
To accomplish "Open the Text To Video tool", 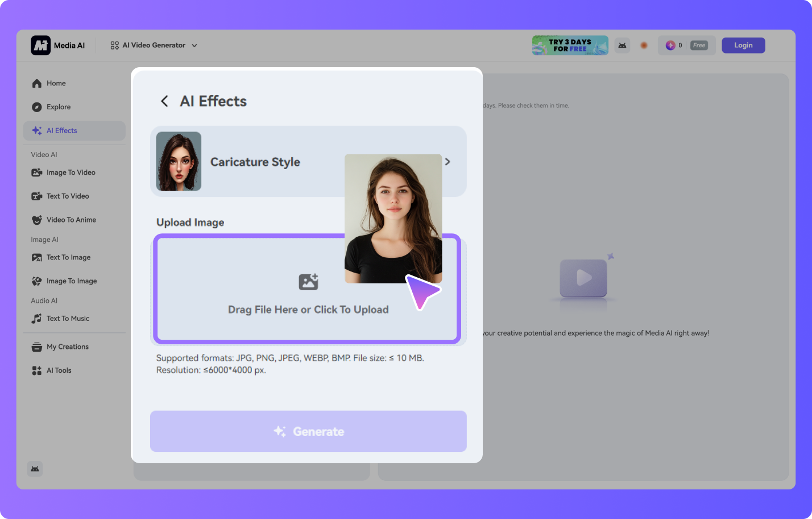I will click(x=67, y=196).
